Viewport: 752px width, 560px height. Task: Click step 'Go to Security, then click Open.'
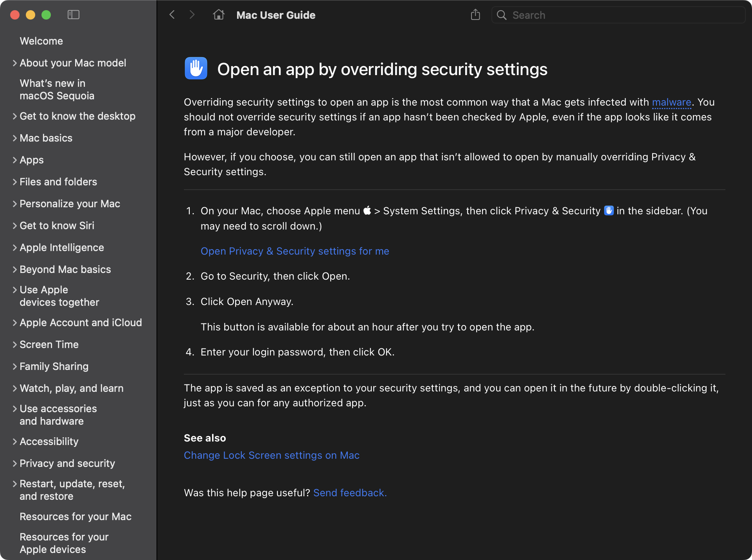275,276
